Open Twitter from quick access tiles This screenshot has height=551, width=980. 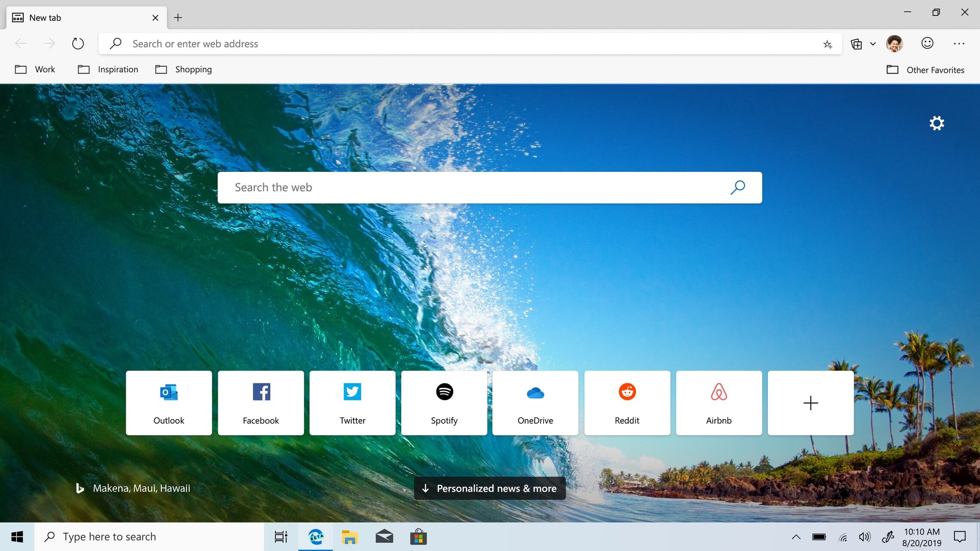click(352, 402)
